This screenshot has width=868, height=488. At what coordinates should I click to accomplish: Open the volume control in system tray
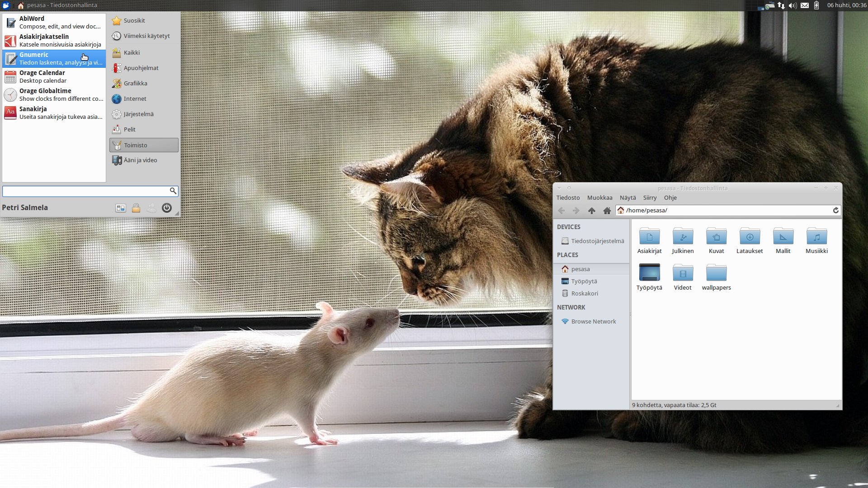(x=793, y=5)
